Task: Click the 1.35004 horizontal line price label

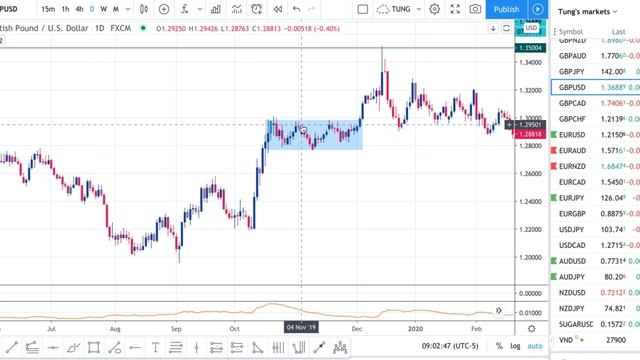Action: (x=530, y=48)
